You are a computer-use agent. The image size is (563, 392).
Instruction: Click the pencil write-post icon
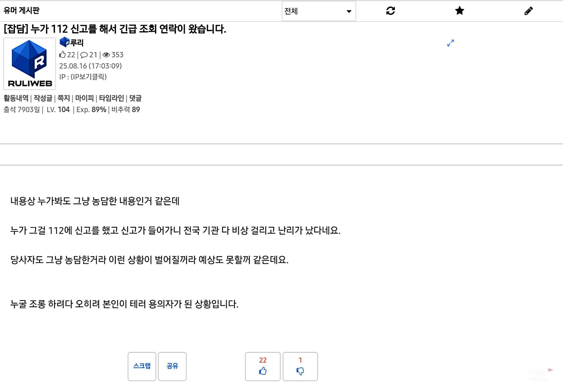pyautogui.click(x=528, y=11)
